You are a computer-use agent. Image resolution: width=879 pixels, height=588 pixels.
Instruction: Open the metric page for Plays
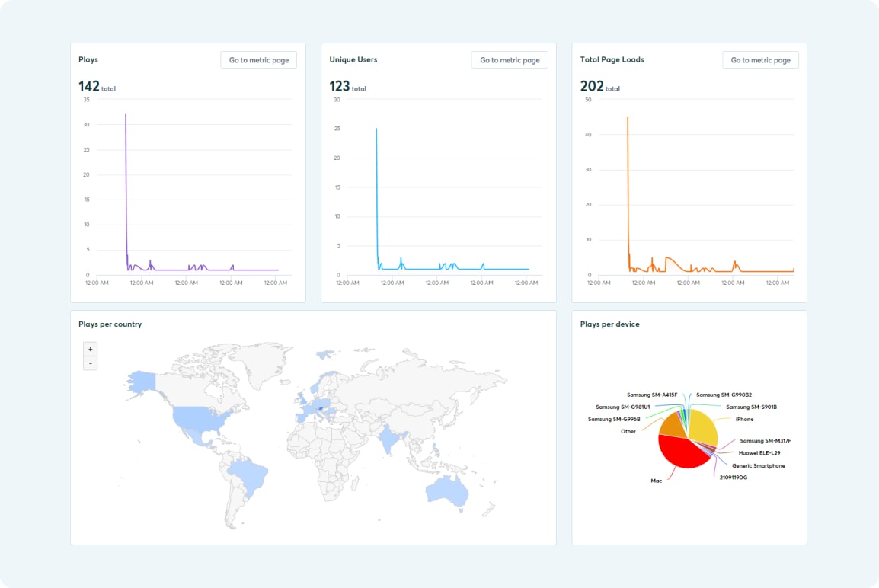tap(258, 60)
